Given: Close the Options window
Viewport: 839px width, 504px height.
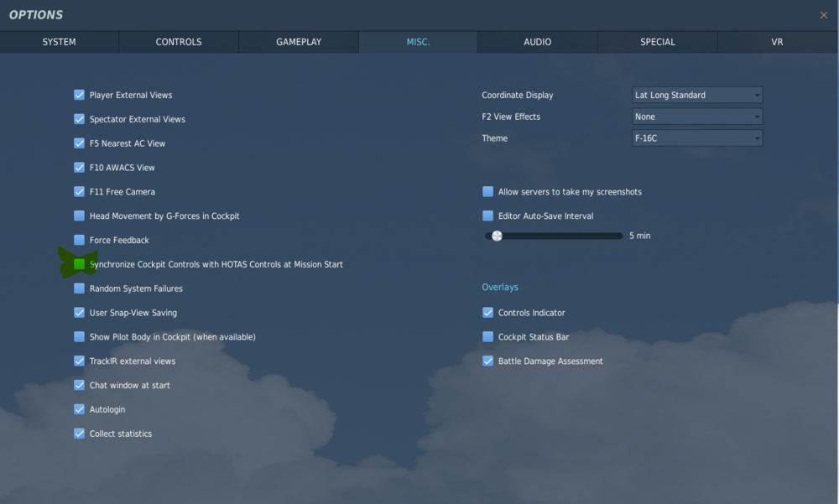Looking at the screenshot, I should point(824,15).
